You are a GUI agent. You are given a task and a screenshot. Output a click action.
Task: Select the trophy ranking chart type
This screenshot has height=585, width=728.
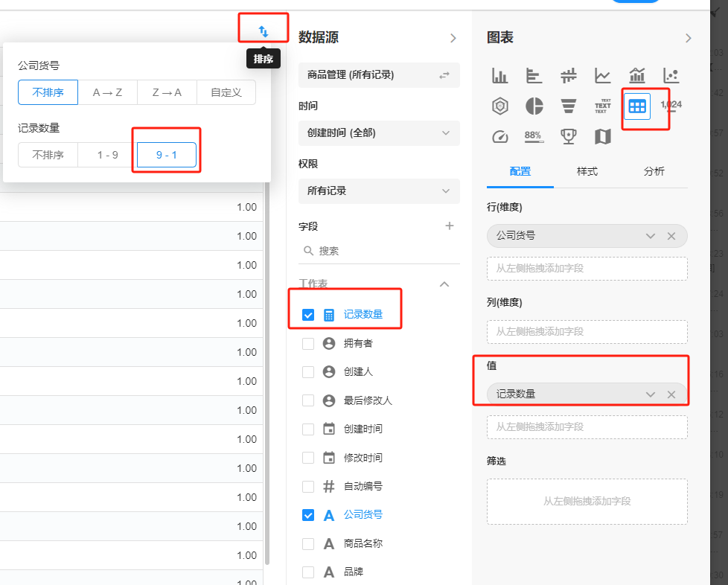pos(568,136)
